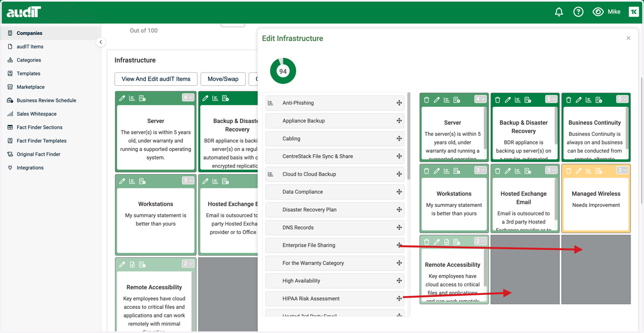The height and width of the screenshot is (333, 644).
Task: Open score dropdown on Edit panel Server card
Action: click(x=480, y=99)
